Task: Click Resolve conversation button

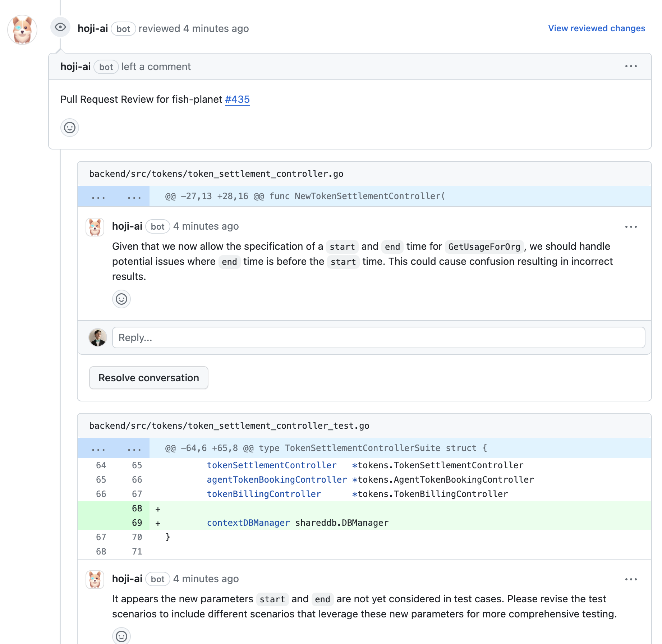Action: 148,378
